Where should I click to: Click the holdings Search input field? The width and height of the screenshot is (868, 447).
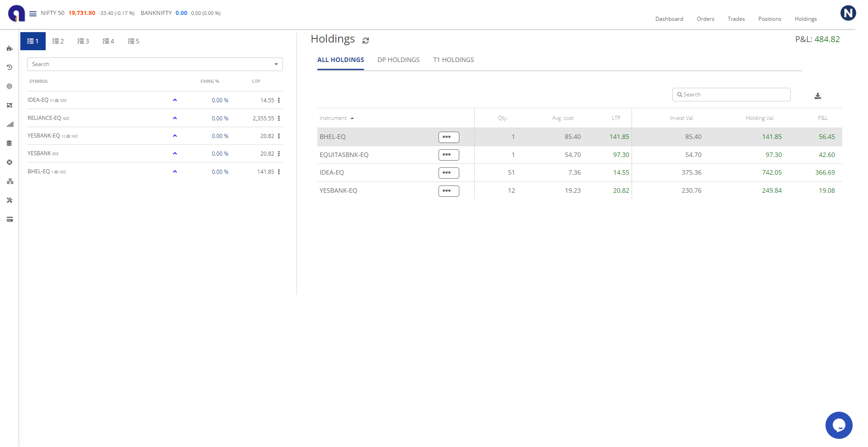731,95
